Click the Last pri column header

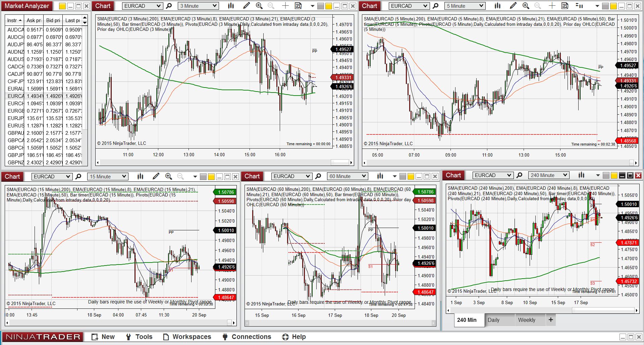pyautogui.click(x=72, y=20)
